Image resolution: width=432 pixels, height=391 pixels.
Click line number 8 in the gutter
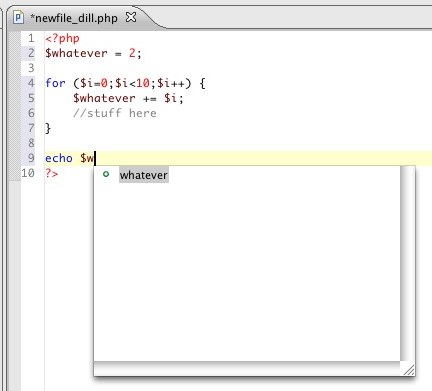[x=31, y=143]
